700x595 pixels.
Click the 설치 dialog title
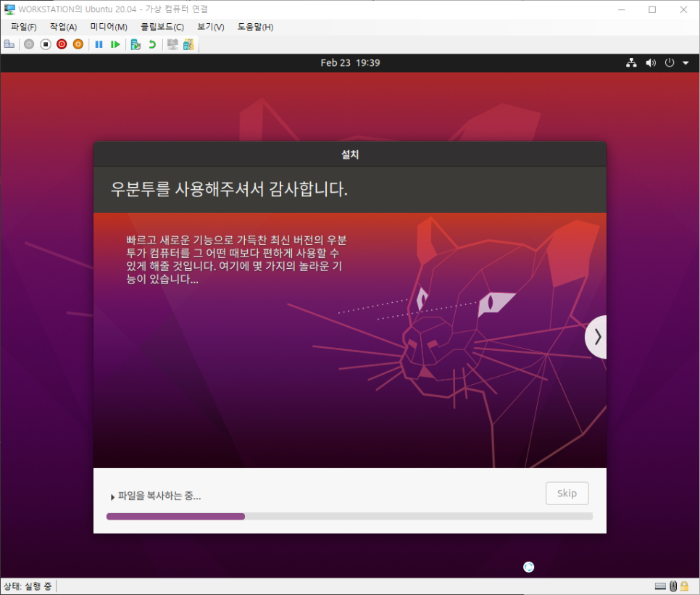[x=350, y=154]
